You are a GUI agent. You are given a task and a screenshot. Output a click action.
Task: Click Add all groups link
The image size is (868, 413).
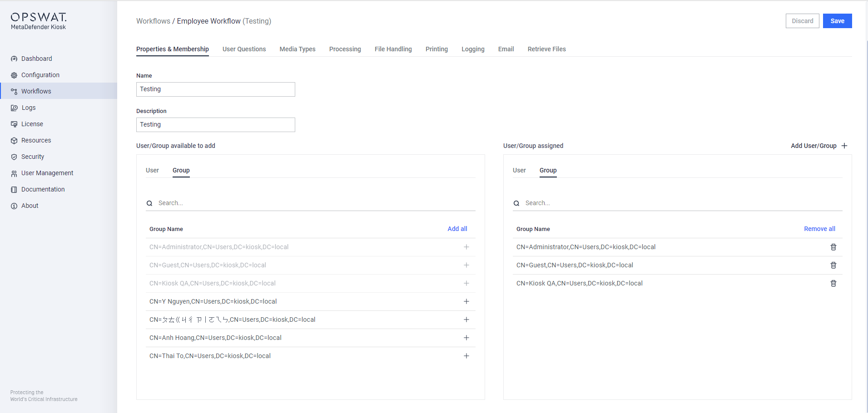(x=457, y=229)
